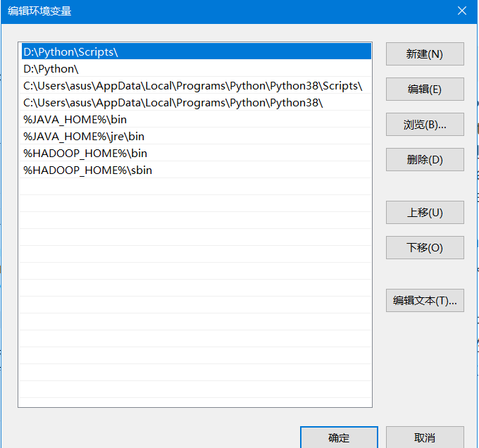Cancel the dialog with 取消
This screenshot has width=479, height=448.
click(425, 437)
